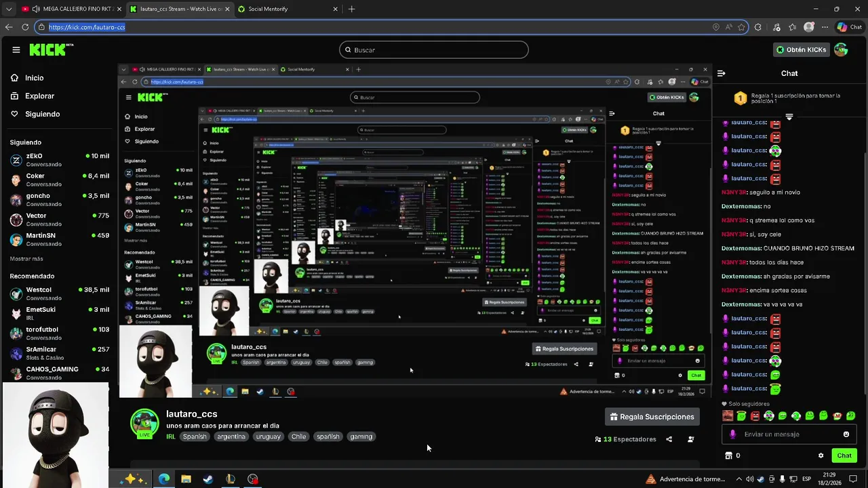The height and width of the screenshot is (488, 868).
Task: Expand Mostrar más under Siguiendo
Action: point(26,259)
